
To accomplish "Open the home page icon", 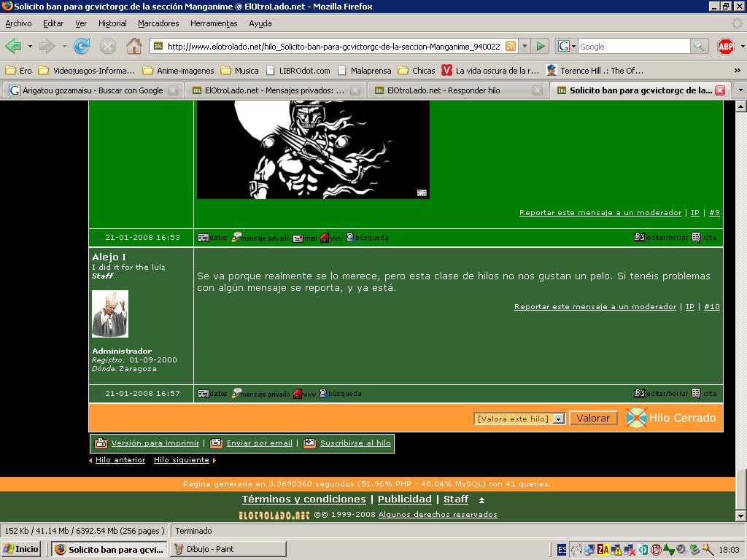I will point(134,46).
